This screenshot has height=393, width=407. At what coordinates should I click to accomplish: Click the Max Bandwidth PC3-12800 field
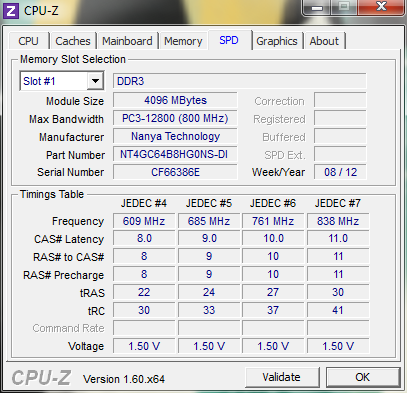point(175,118)
